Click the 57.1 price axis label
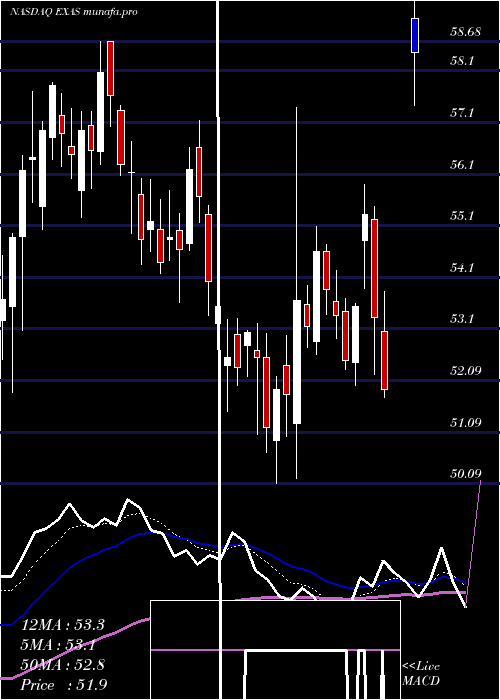The image size is (500, 700). pyautogui.click(x=462, y=113)
